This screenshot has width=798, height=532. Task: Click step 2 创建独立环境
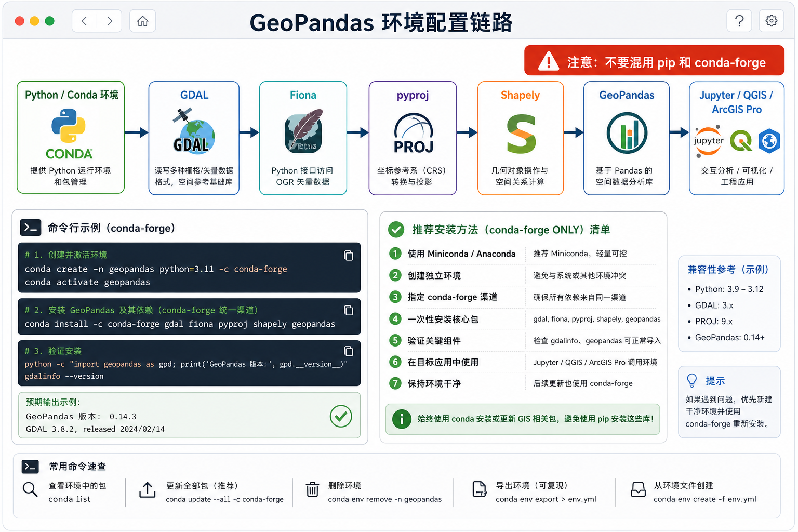(x=434, y=276)
